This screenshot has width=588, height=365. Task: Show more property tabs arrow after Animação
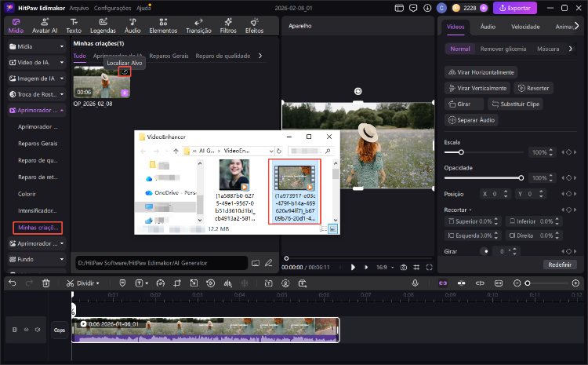point(577,26)
